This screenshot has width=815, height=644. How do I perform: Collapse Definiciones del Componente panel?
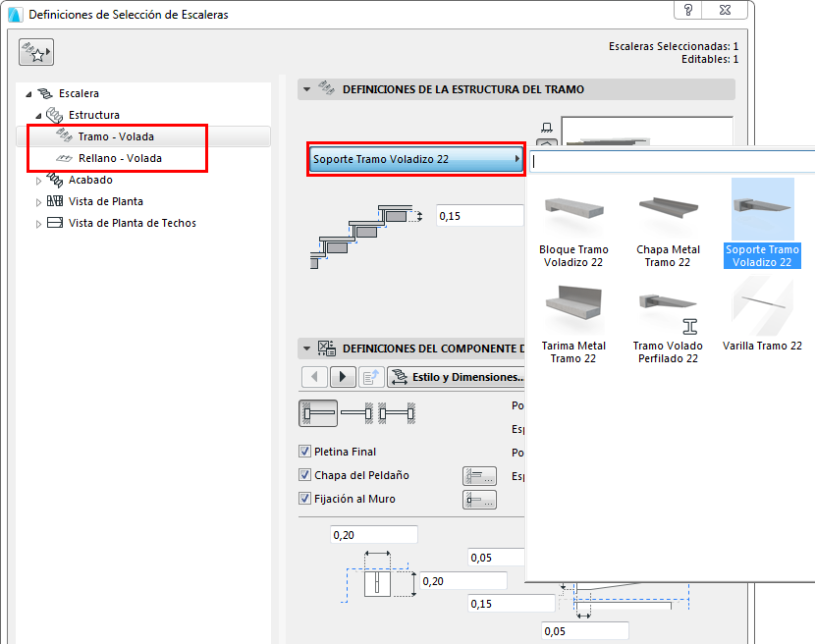306,349
